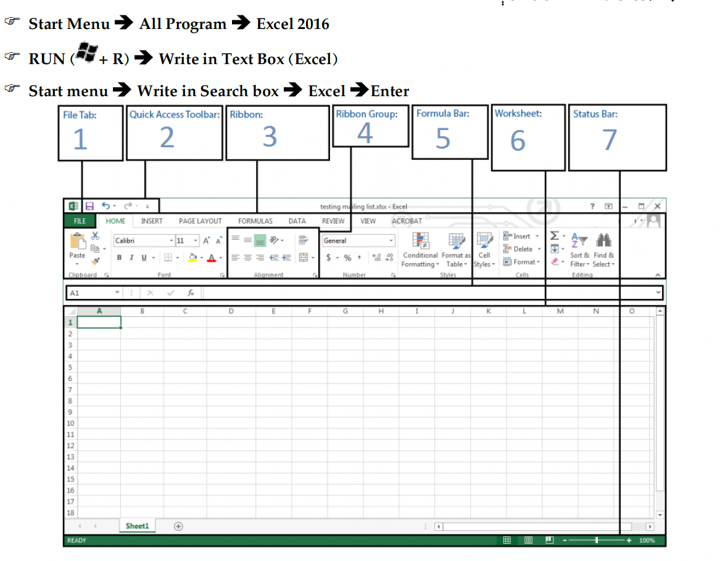Open the Cell Styles dropdown
The width and height of the screenshot is (728, 561).
(484, 250)
